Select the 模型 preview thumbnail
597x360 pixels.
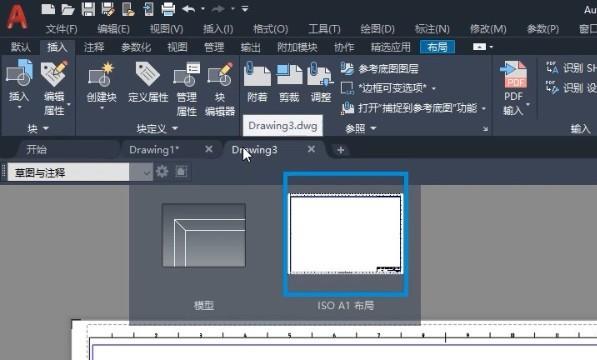[x=204, y=235]
